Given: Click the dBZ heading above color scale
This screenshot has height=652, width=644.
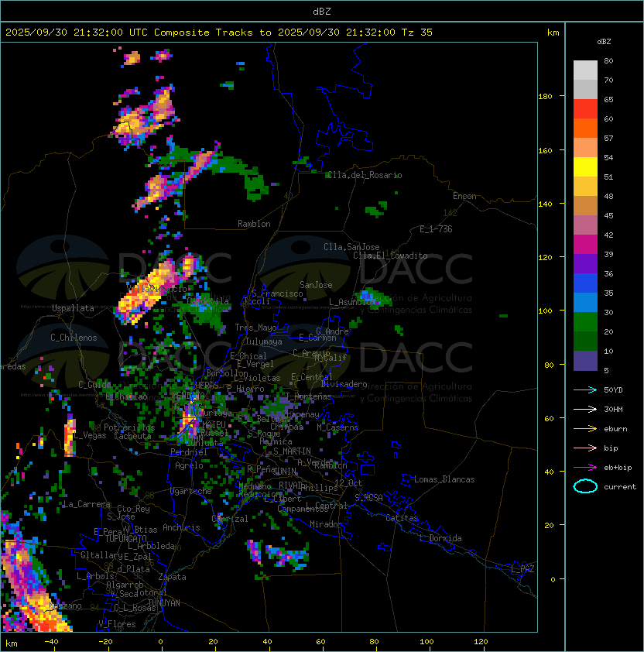Looking at the screenshot, I should [x=604, y=42].
